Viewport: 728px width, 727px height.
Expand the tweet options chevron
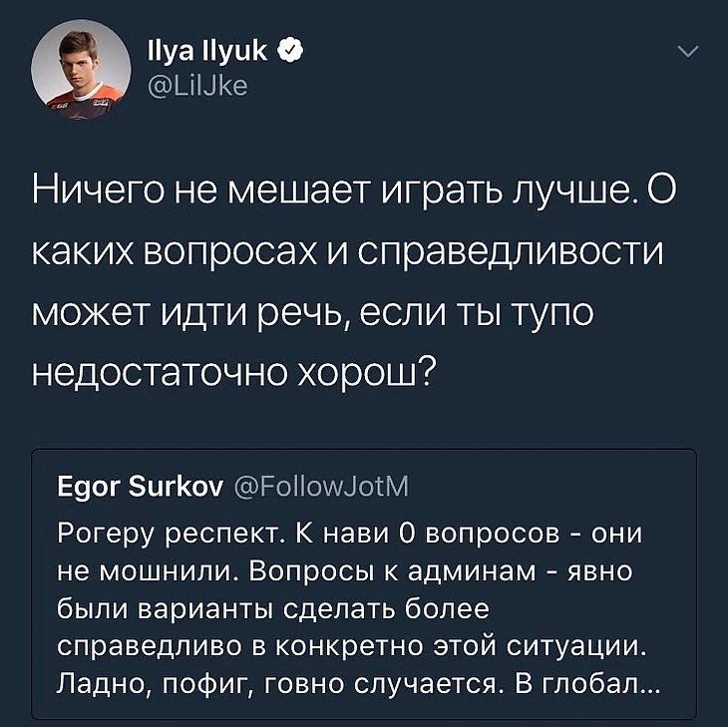tap(688, 51)
